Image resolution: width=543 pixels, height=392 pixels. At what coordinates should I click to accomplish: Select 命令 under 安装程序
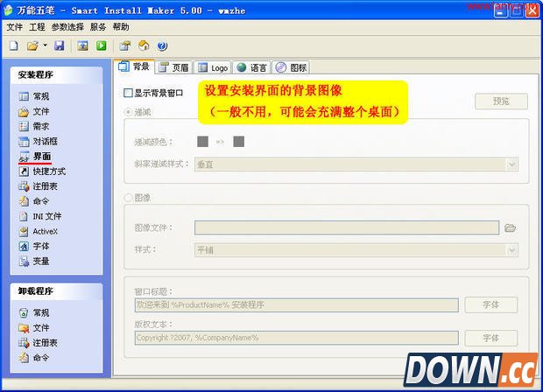click(34, 201)
